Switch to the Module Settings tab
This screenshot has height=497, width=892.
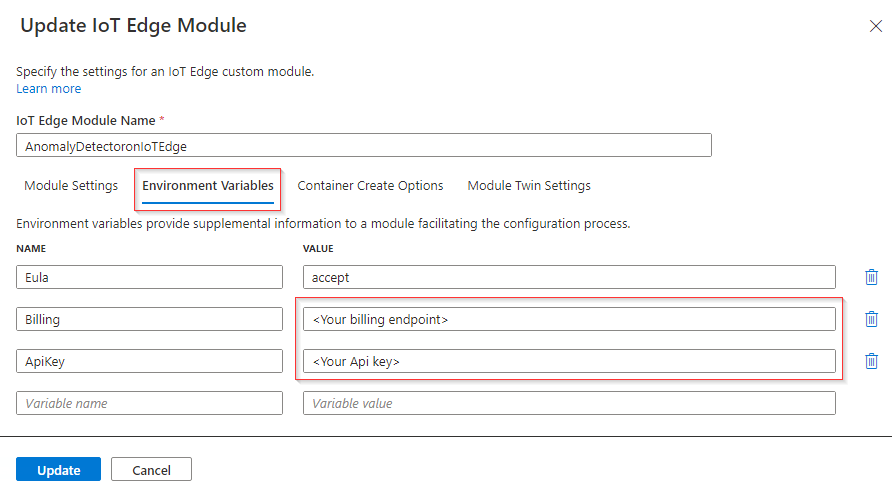point(71,186)
